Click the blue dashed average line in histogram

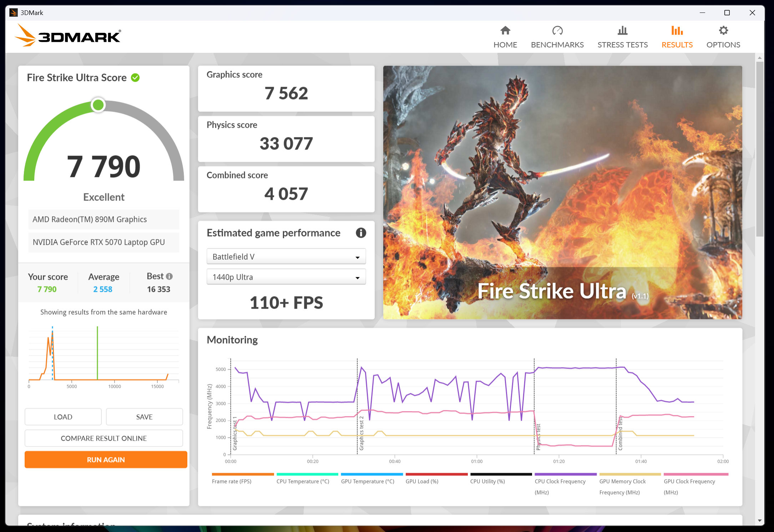(x=52, y=353)
